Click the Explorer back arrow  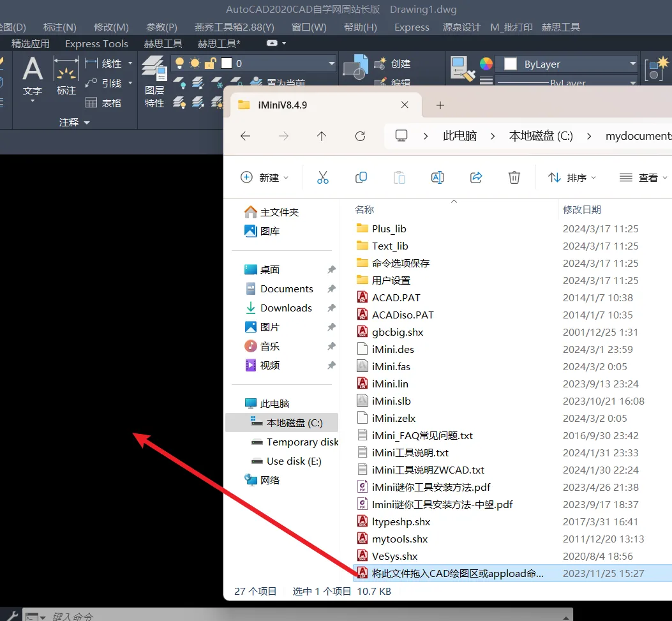tap(245, 137)
